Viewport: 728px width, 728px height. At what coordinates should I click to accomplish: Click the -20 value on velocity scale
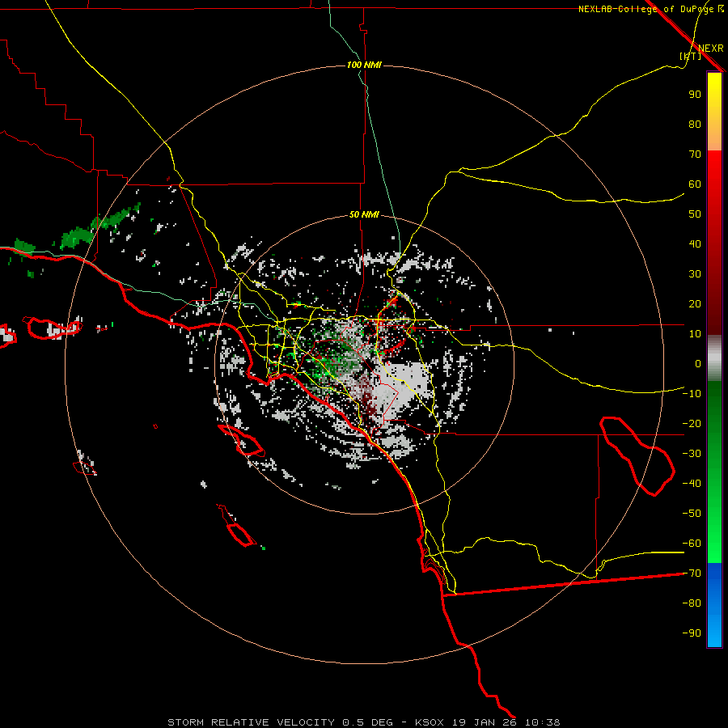(x=692, y=424)
